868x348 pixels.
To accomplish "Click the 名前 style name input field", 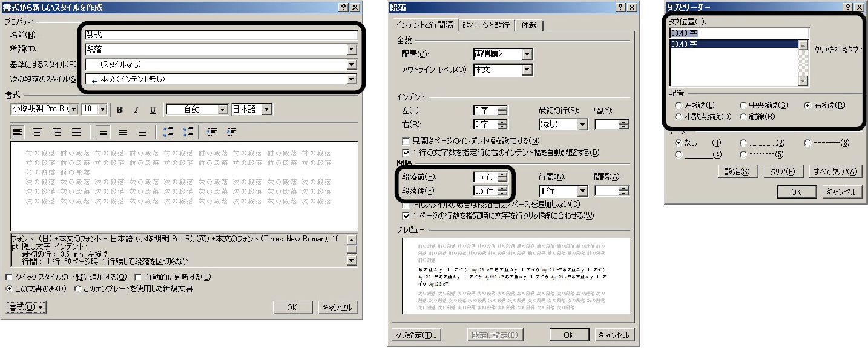I will 221,36.
